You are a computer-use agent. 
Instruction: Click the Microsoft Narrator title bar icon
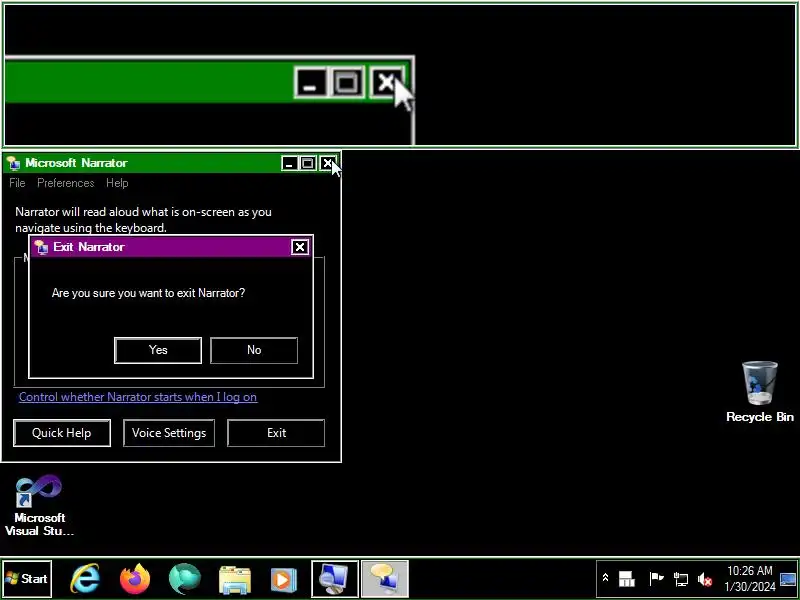[x=13, y=163]
